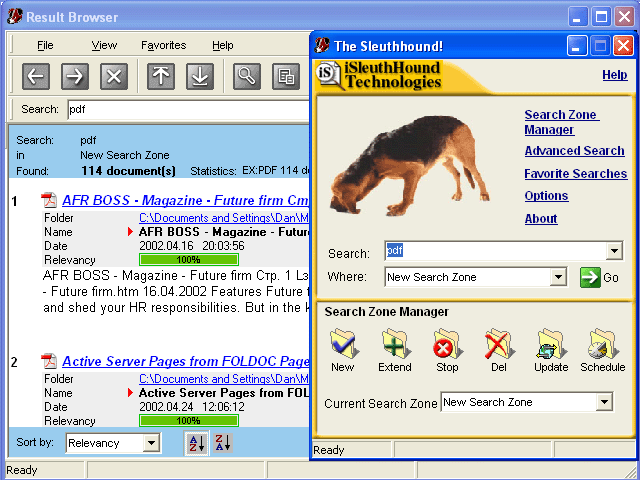Click the Del search zone icon
Screen dimensions: 640x480
[499, 350]
